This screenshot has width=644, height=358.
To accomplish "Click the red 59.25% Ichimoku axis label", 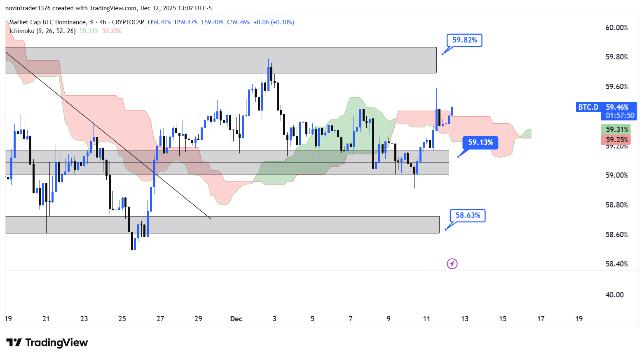I will pos(616,140).
